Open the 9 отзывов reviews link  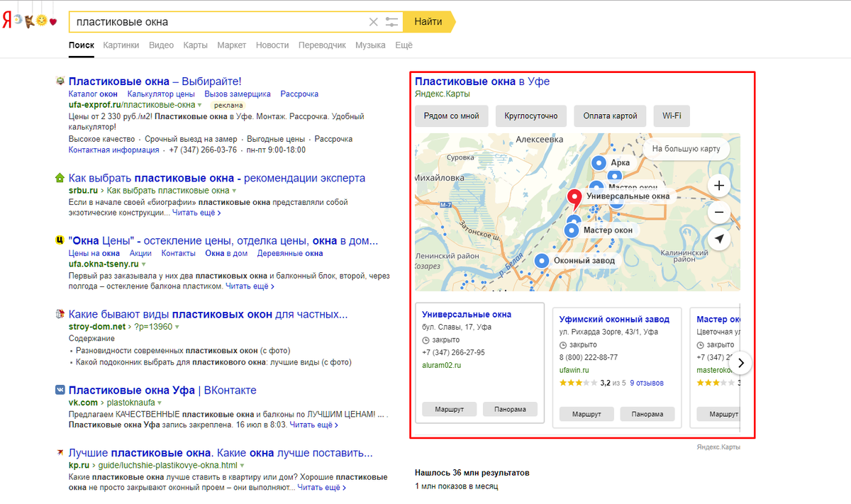pyautogui.click(x=647, y=383)
